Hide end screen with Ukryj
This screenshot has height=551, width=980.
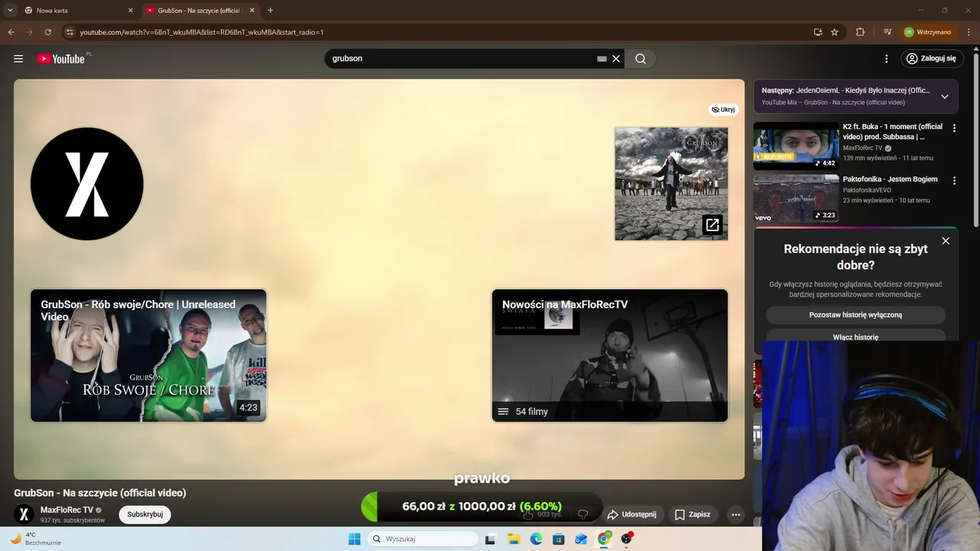coord(724,109)
